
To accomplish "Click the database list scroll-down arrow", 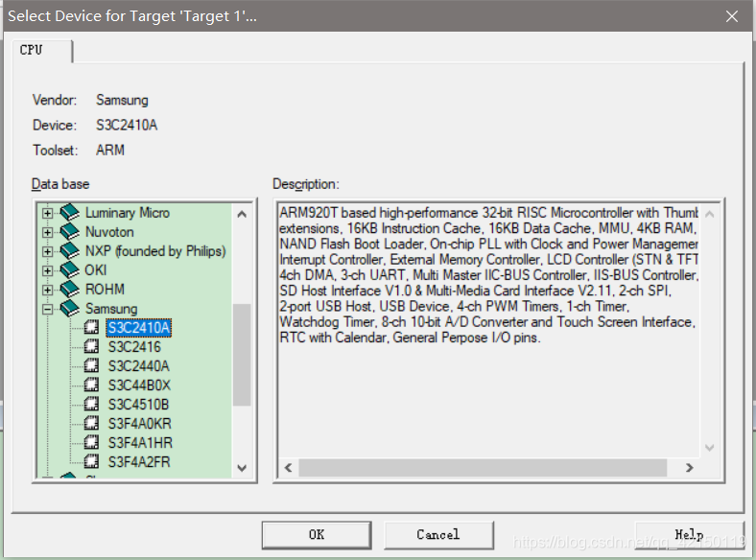I will (x=242, y=468).
